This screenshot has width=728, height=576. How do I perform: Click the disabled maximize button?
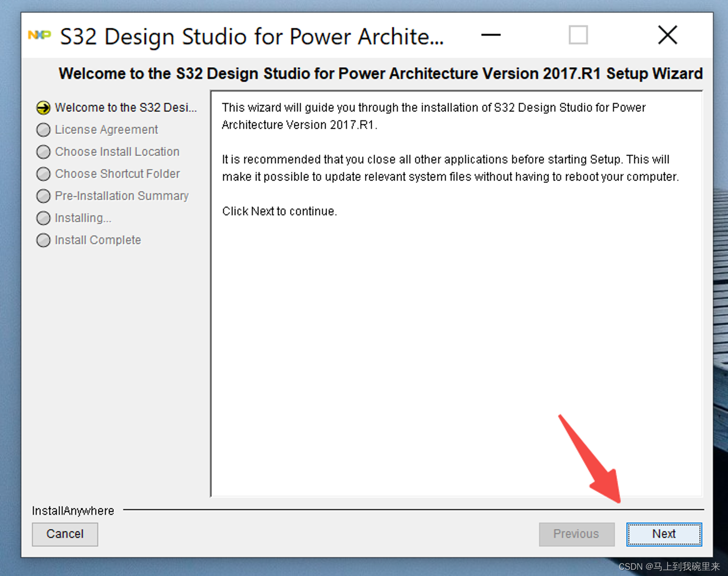(578, 35)
